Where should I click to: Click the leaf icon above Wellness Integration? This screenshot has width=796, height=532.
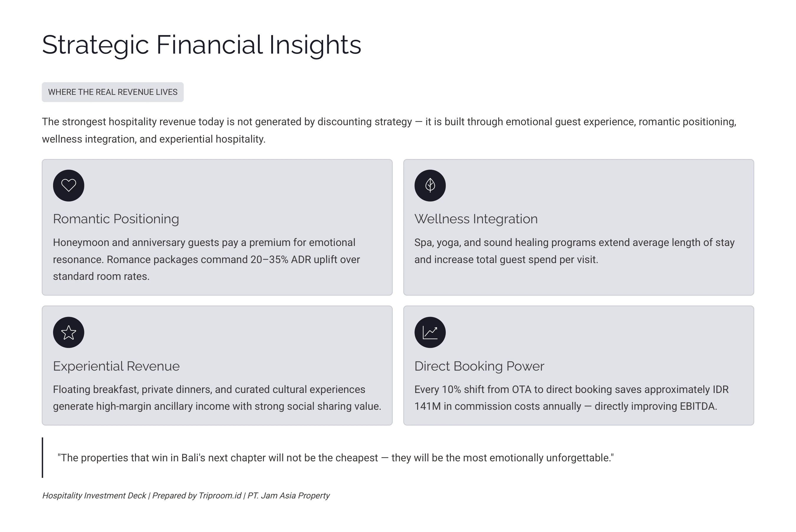(x=430, y=186)
